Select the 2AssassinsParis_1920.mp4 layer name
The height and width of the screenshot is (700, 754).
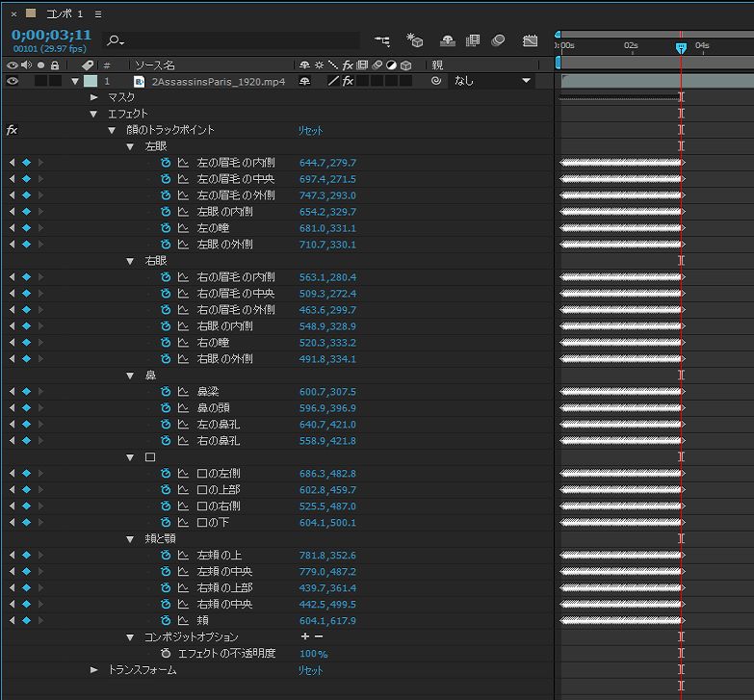(219, 82)
